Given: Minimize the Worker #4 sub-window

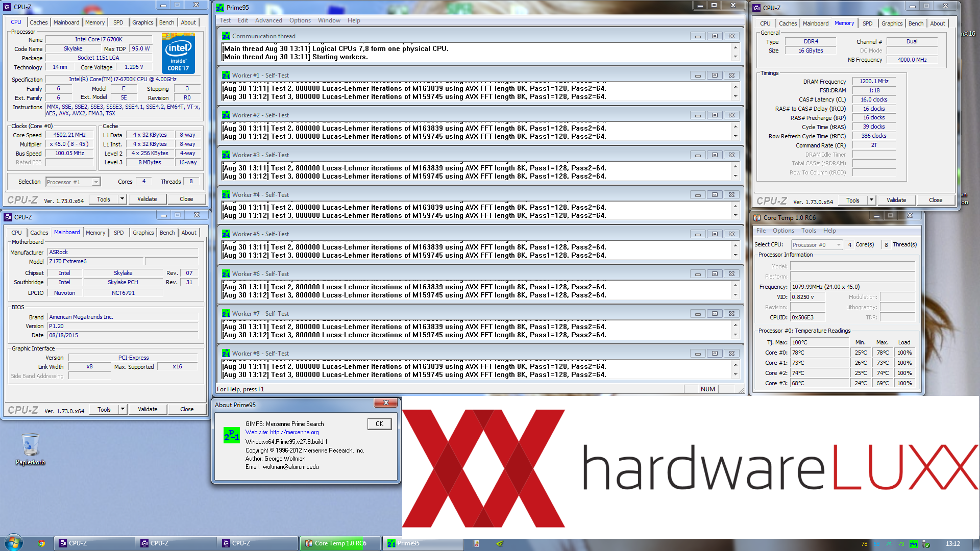Looking at the screenshot, I should pyautogui.click(x=698, y=195).
